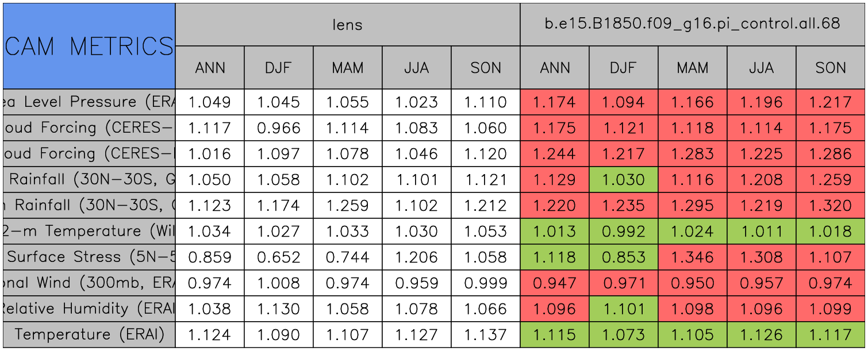Select the Relative Humidity row label
This screenshot has width=868, height=351.
[x=89, y=309]
